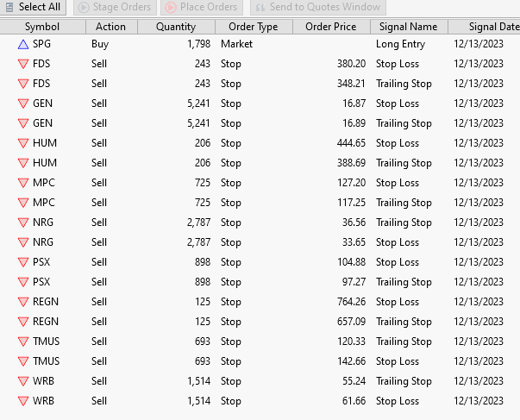The height and width of the screenshot is (420, 520).
Task: Click Trailing Stop signal in PSX 97.27 row
Action: [404, 282]
